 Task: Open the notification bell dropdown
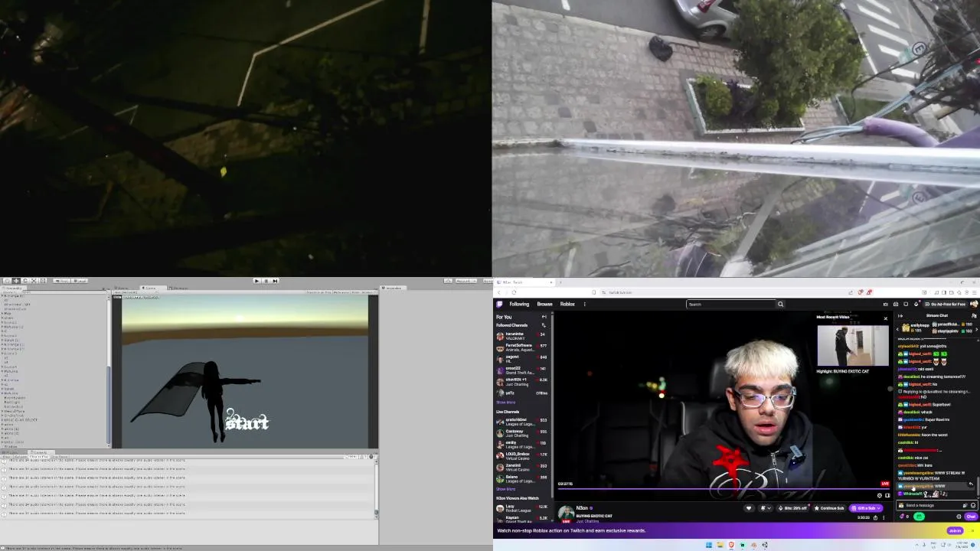[x=766, y=508]
